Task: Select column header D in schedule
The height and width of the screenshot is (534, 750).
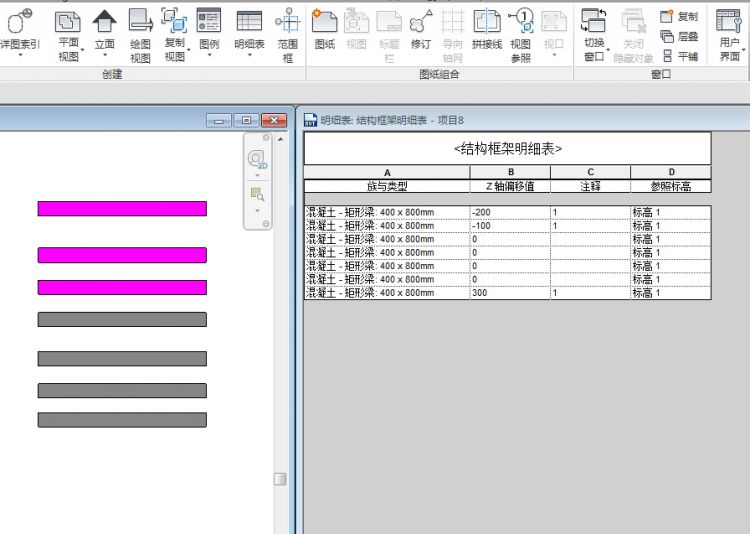Action: pyautogui.click(x=671, y=172)
